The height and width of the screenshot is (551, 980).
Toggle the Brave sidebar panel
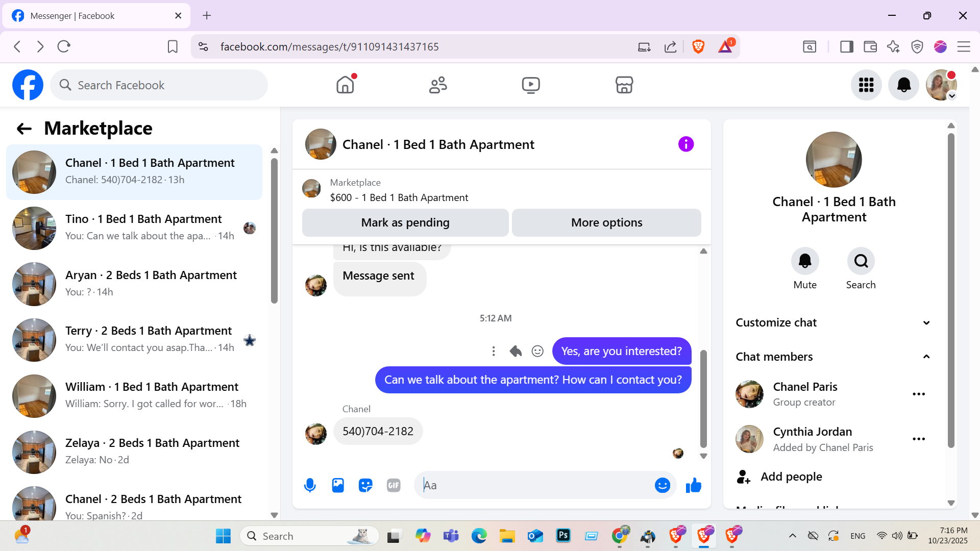(x=847, y=47)
